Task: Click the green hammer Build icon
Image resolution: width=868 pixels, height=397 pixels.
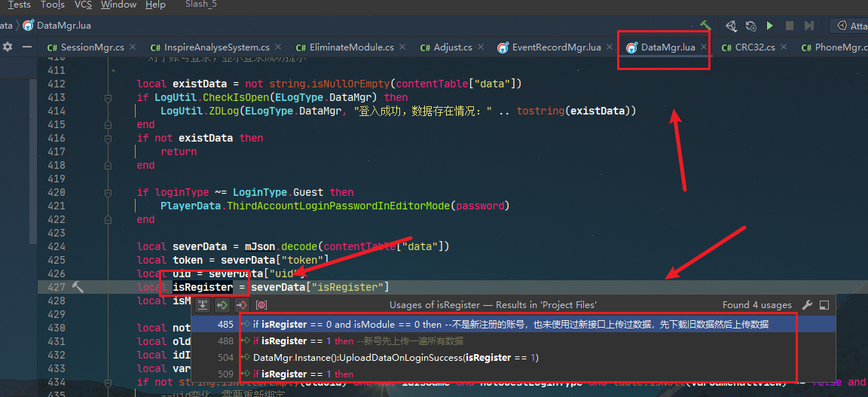Action: click(705, 26)
